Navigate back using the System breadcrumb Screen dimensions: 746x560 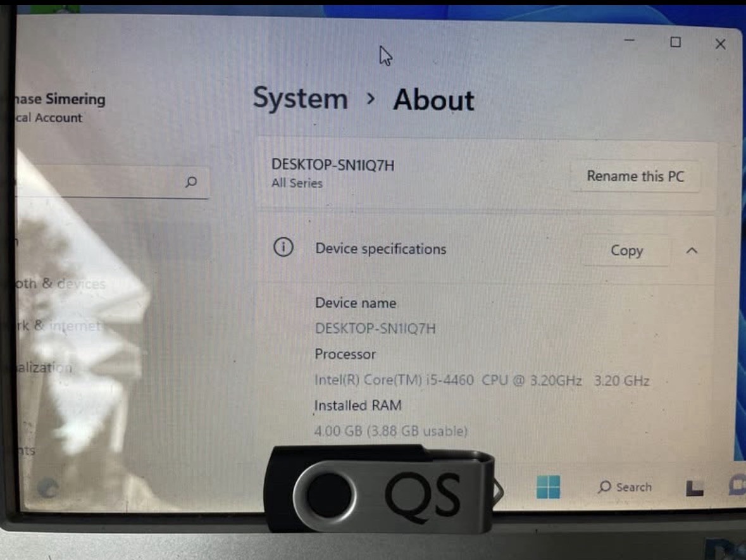(299, 99)
